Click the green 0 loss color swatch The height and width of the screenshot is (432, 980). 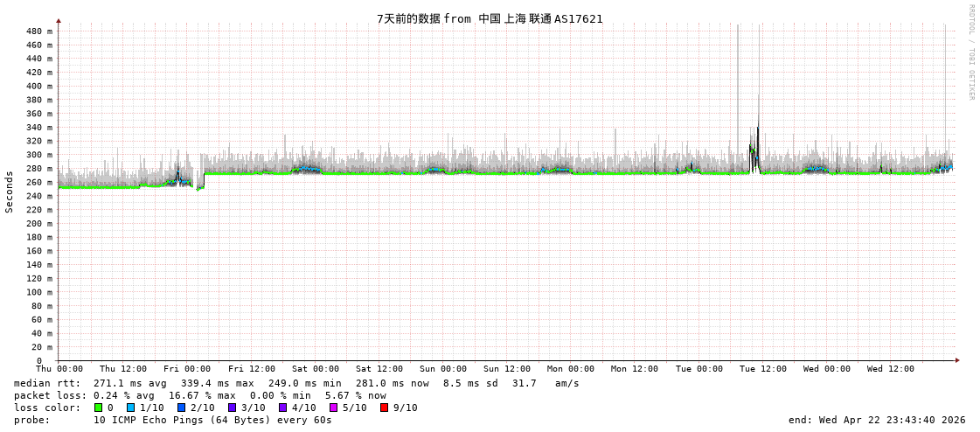point(99,408)
